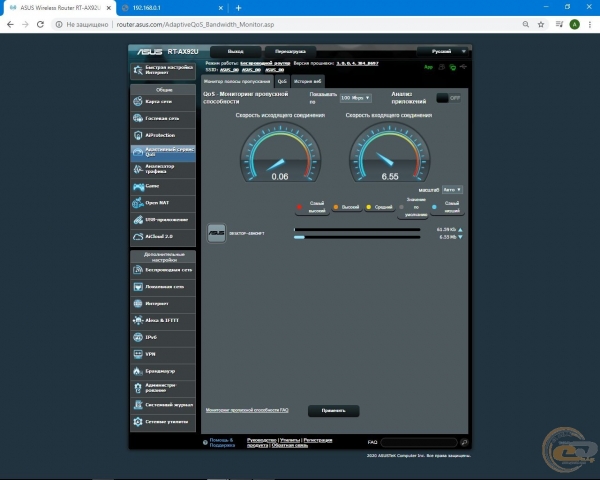Viewport: 600px width, 480px height.
Task: Open the AiProtection sidebar item
Action: [163, 136]
